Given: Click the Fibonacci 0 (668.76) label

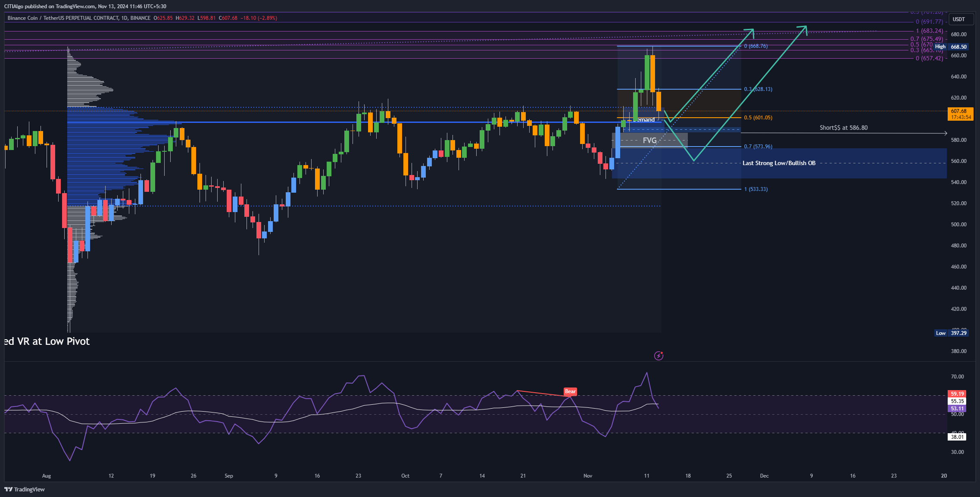Looking at the screenshot, I should click(x=756, y=46).
